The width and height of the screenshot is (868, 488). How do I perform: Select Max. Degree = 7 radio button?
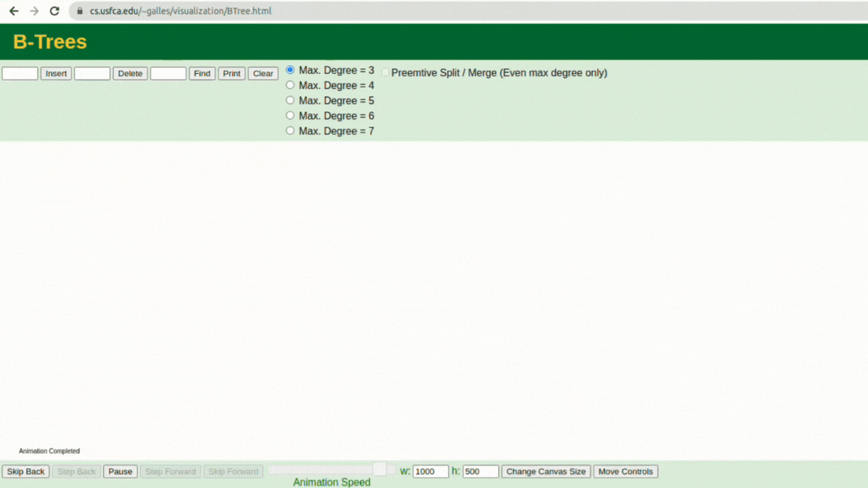point(290,130)
